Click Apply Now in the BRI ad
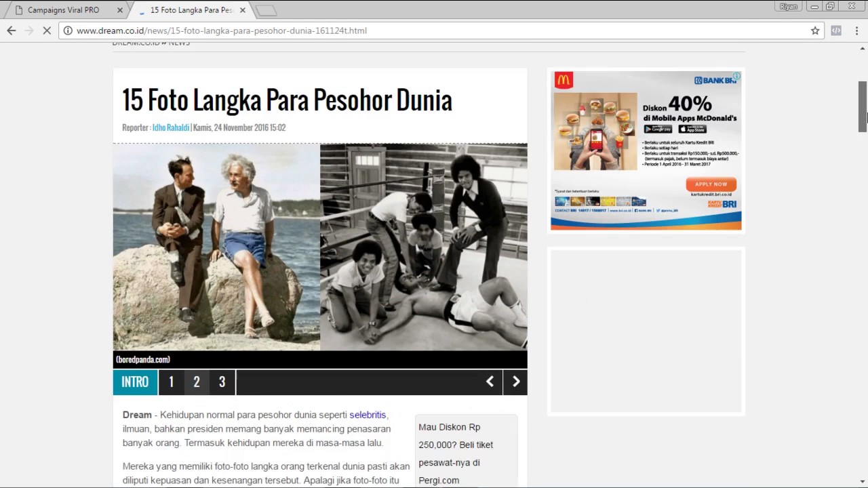This screenshot has height=488, width=868. point(711,184)
